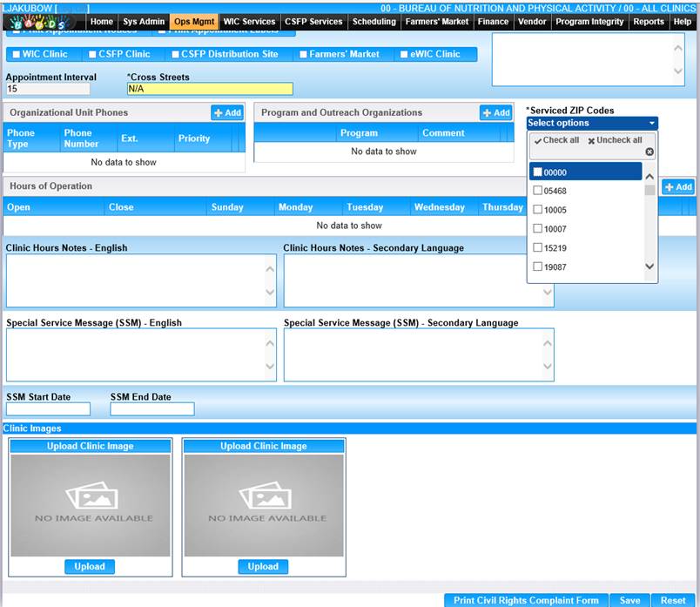Click Add in Hours of Operation

678,187
